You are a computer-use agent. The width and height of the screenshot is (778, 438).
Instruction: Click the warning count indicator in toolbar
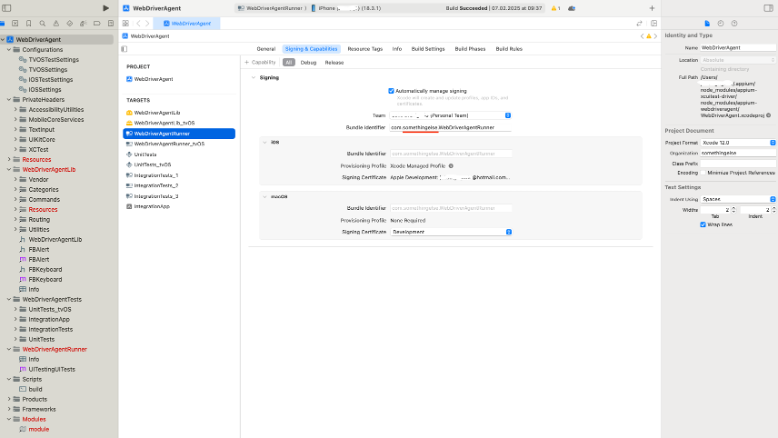click(x=556, y=8)
